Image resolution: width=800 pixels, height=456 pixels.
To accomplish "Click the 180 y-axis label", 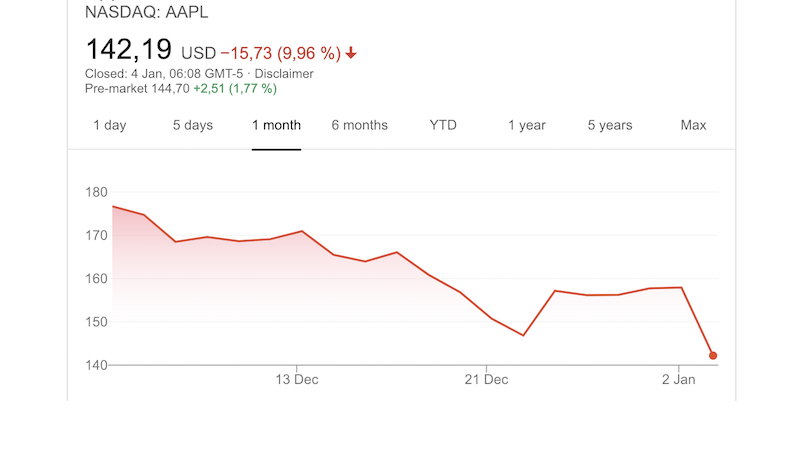I will pyautogui.click(x=96, y=192).
